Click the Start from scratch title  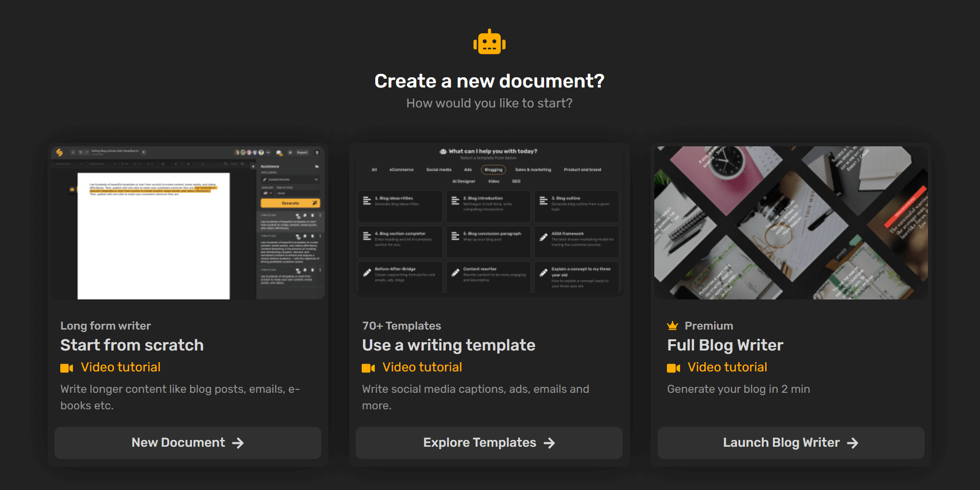pyautogui.click(x=132, y=345)
